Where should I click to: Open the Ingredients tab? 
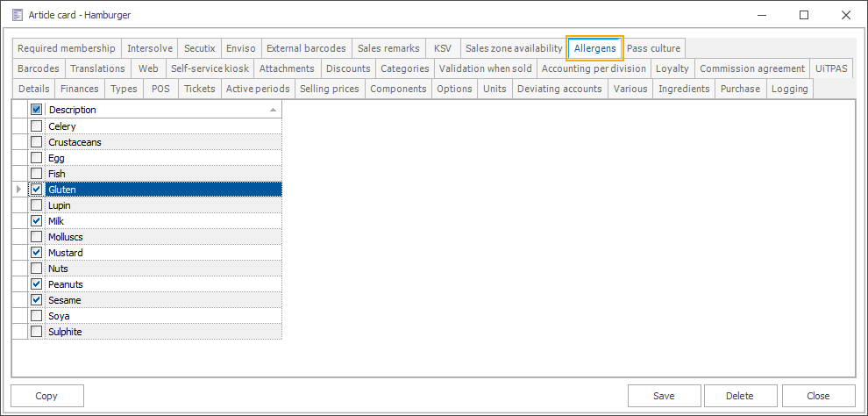[684, 89]
